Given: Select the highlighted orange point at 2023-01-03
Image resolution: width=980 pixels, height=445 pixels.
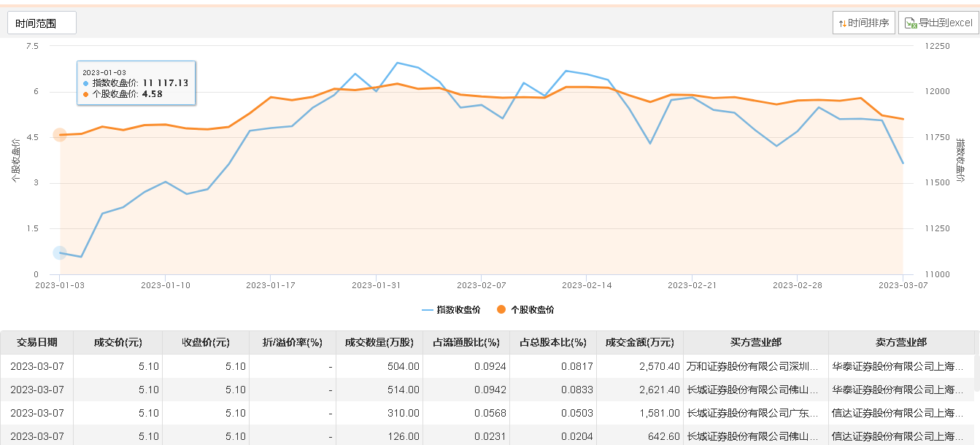Looking at the screenshot, I should point(60,135).
